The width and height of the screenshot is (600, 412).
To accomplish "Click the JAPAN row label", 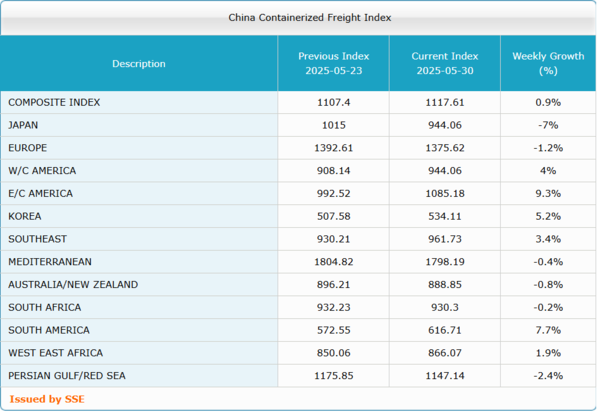I will (23, 125).
